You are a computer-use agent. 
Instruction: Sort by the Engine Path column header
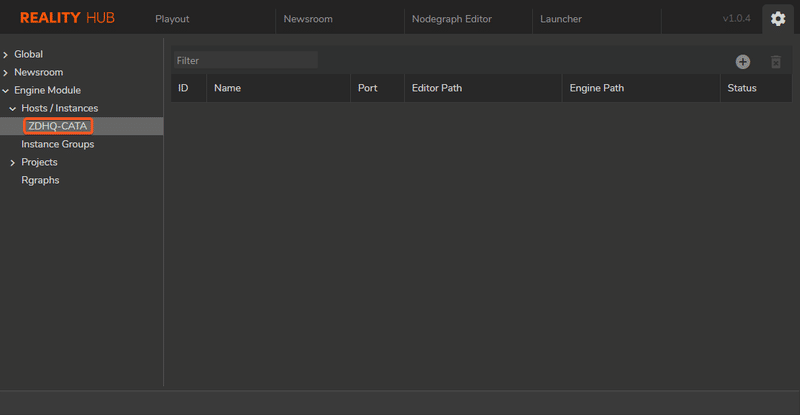click(641, 88)
